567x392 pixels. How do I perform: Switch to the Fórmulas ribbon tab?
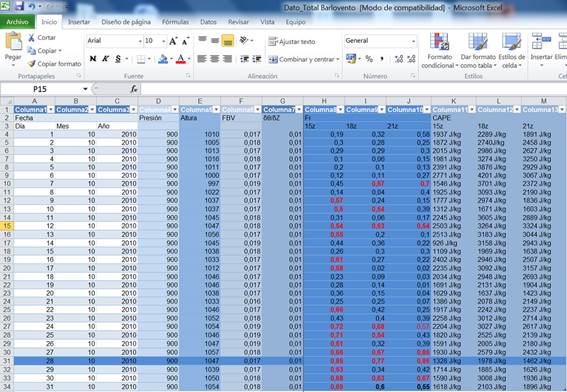(x=175, y=22)
